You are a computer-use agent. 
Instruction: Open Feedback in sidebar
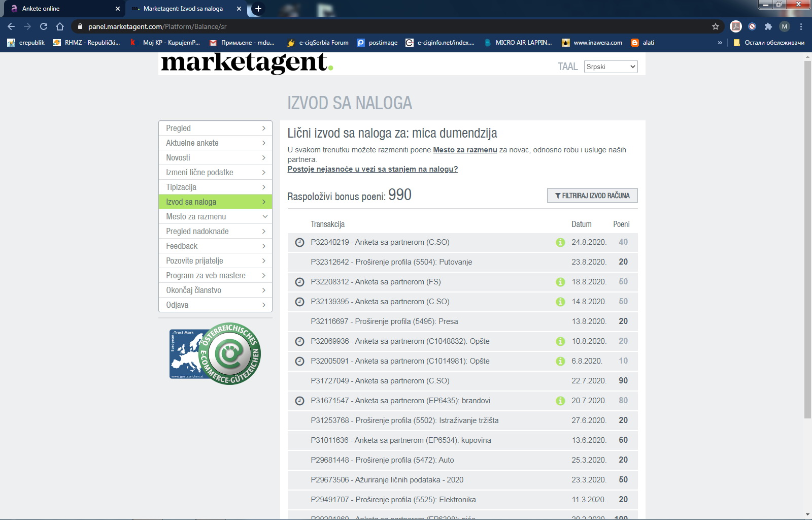click(215, 246)
